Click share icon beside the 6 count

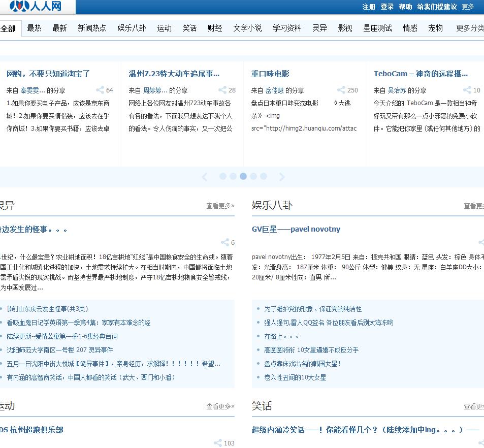tap(224, 242)
